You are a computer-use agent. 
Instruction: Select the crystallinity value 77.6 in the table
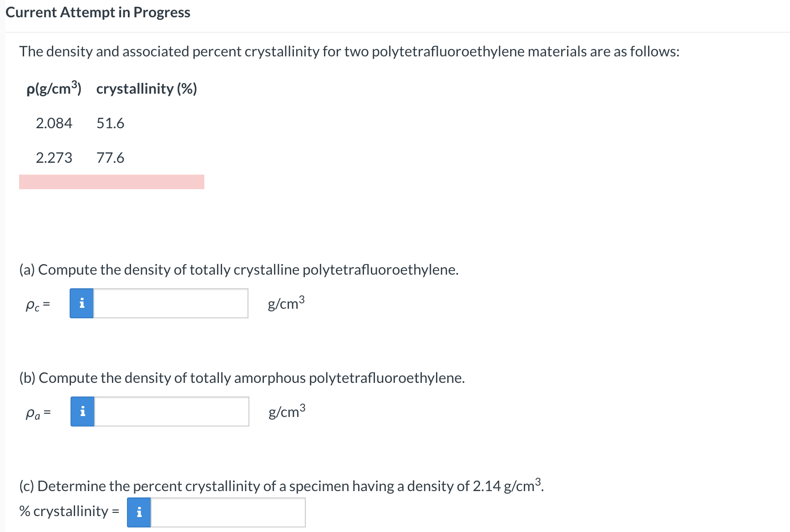tap(110, 158)
